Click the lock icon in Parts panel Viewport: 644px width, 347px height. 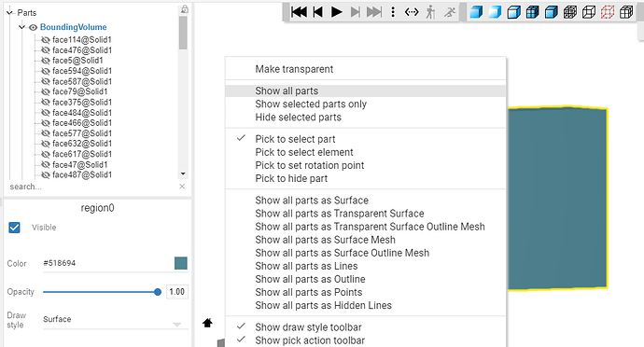(185, 8)
